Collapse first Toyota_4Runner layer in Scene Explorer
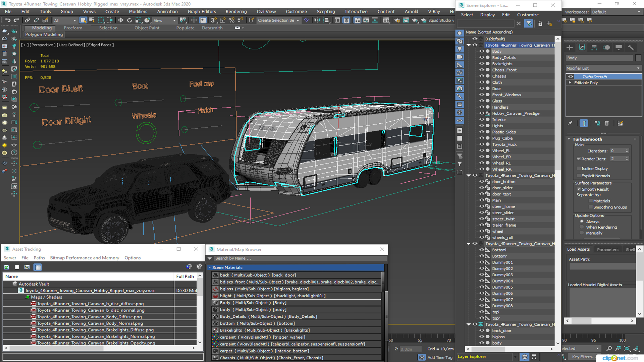The image size is (644, 362). (469, 45)
